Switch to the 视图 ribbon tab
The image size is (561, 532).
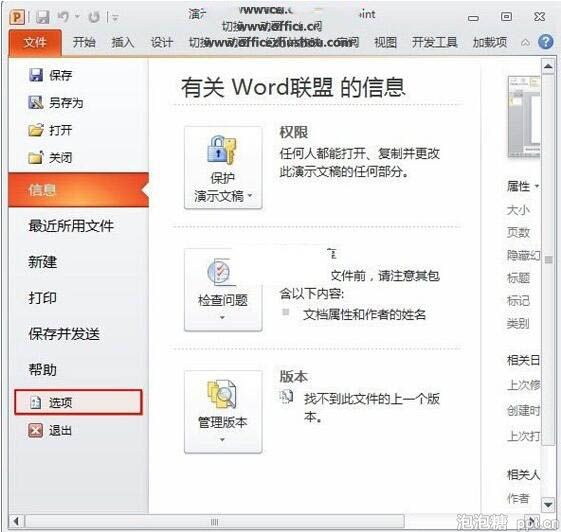coord(385,43)
